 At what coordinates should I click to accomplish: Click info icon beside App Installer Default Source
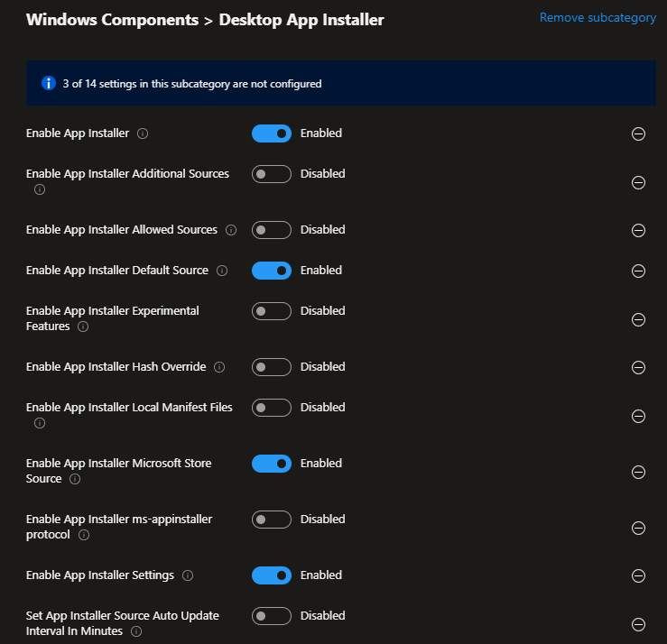(x=222, y=271)
